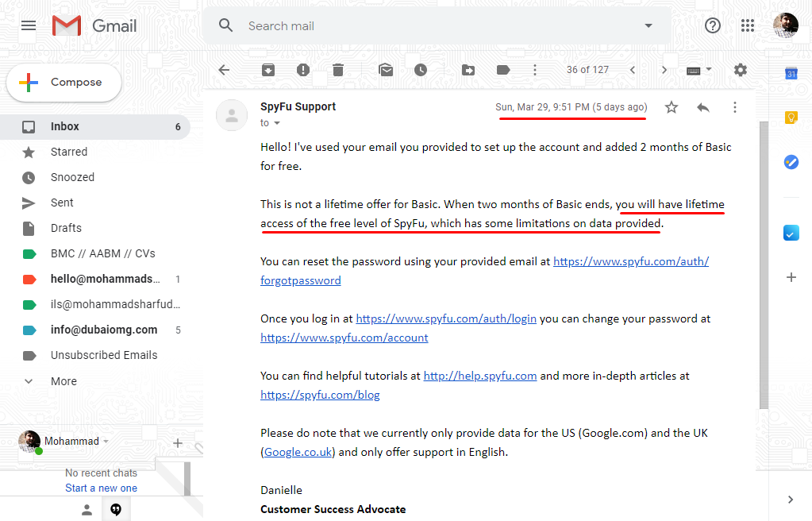Delete this email with trash icon

point(337,70)
